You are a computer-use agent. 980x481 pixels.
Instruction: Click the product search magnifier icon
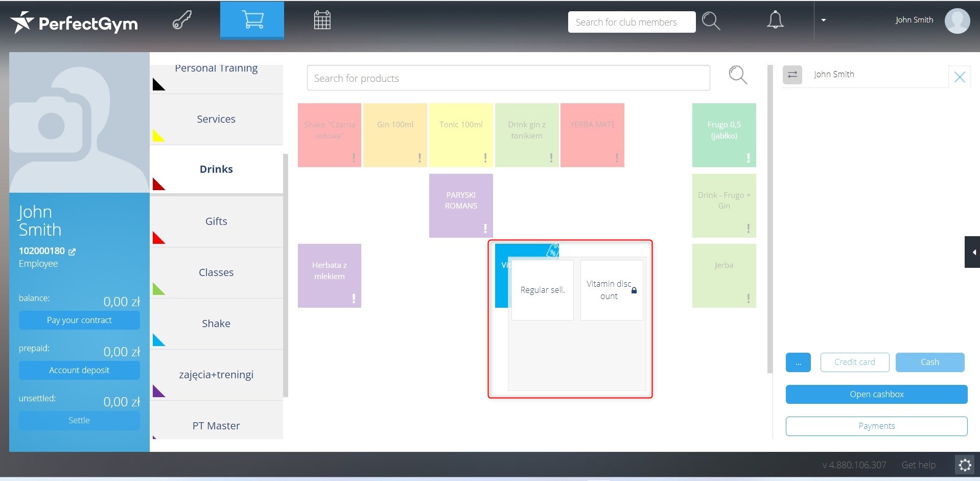pos(737,76)
